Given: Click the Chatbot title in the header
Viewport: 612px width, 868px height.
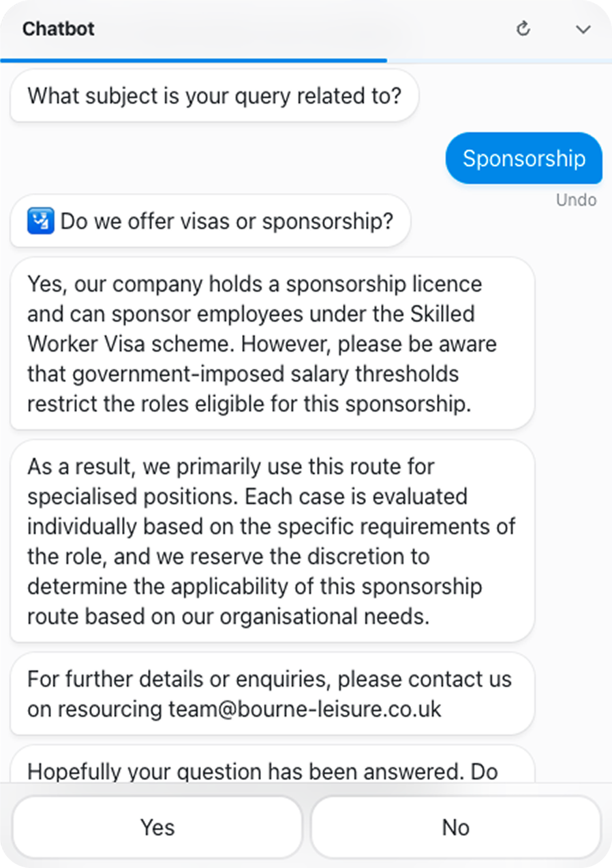Looking at the screenshot, I should coord(59,29).
